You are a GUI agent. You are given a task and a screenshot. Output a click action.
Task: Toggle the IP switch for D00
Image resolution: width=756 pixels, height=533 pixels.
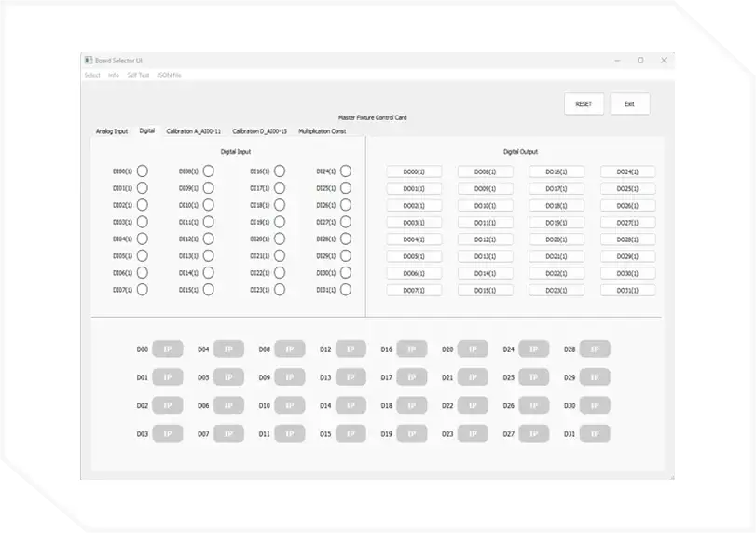(167, 349)
